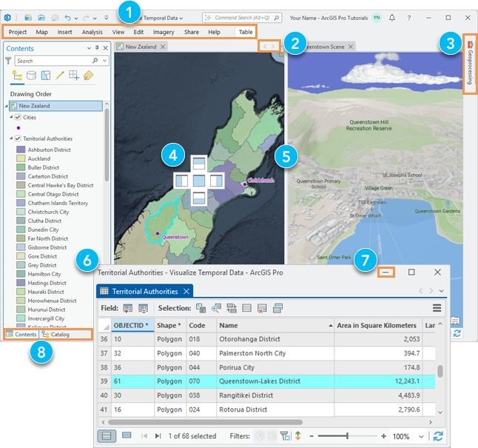Click the table Refresh icon

pyautogui.click(x=438, y=436)
